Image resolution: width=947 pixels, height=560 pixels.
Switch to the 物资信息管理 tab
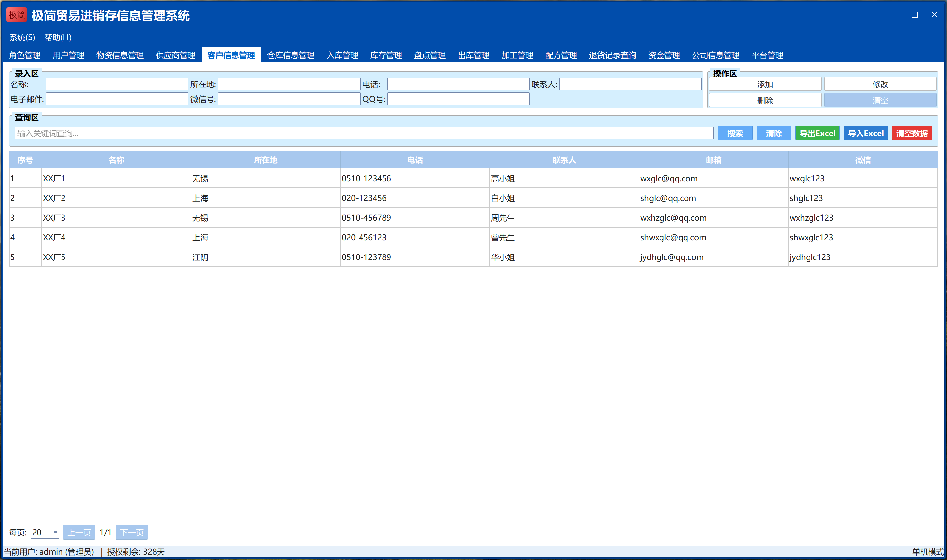click(x=120, y=55)
